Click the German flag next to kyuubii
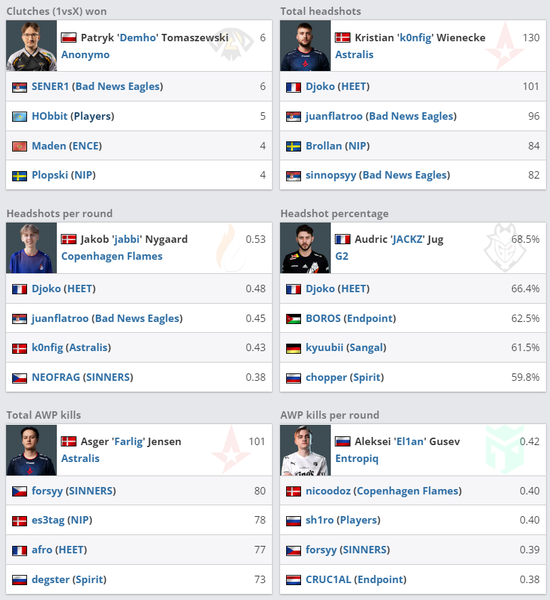550x600 pixels. (294, 348)
